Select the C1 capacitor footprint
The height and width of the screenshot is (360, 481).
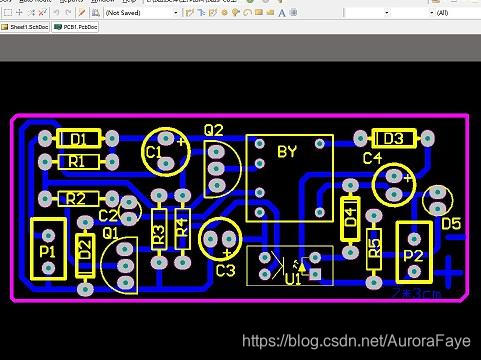point(166,152)
